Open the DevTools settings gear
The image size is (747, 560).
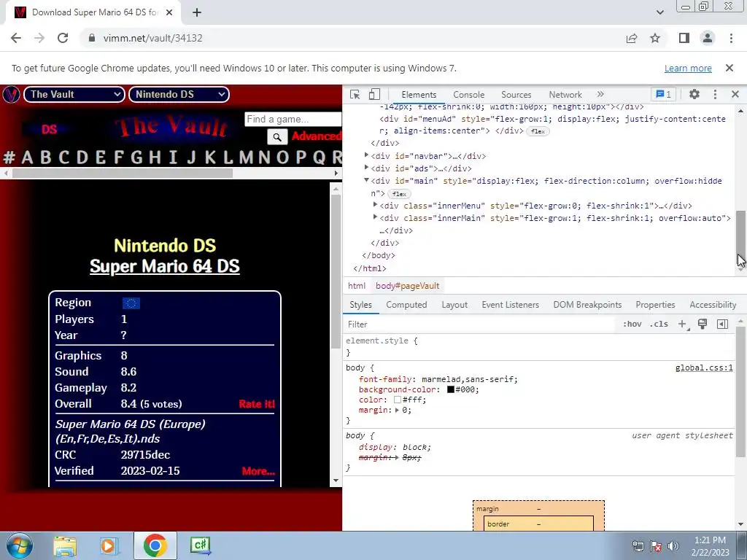point(694,94)
